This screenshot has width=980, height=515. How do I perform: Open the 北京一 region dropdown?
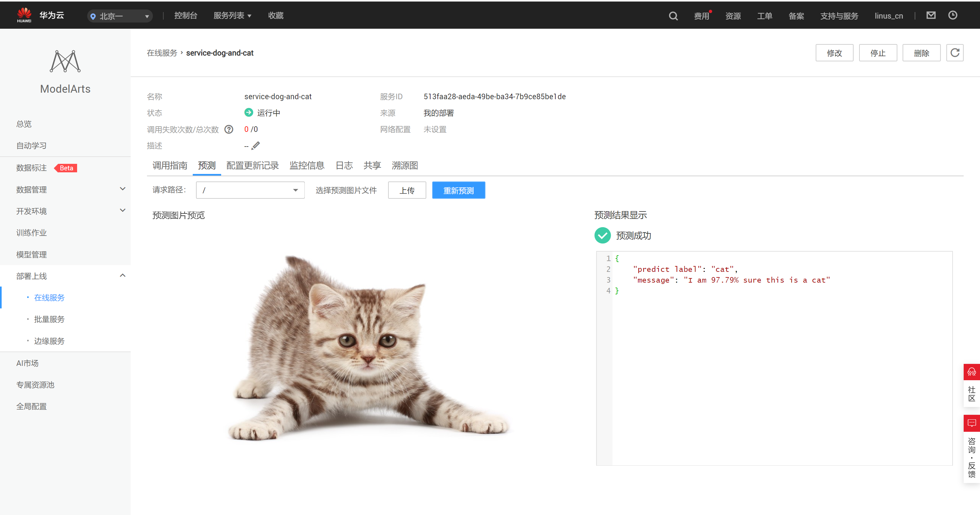(120, 16)
